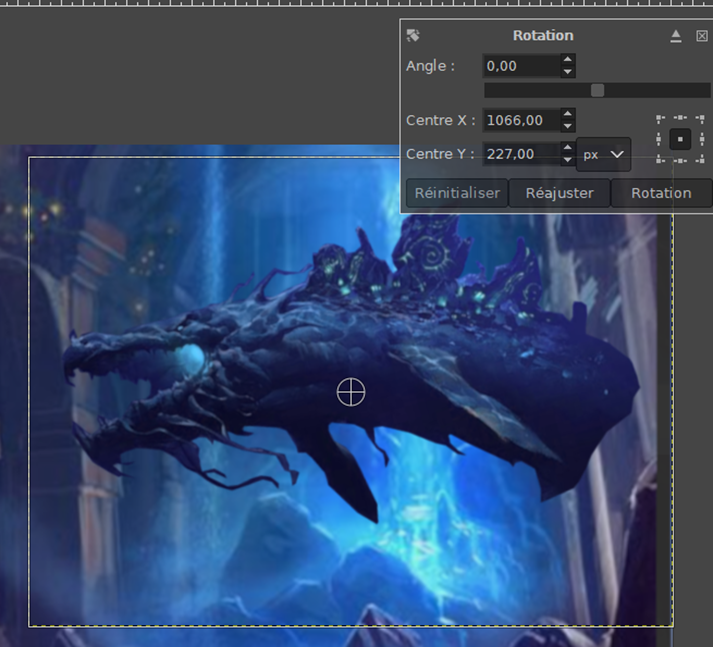
Task: Click the Angle slider handle
Action: coord(597,90)
